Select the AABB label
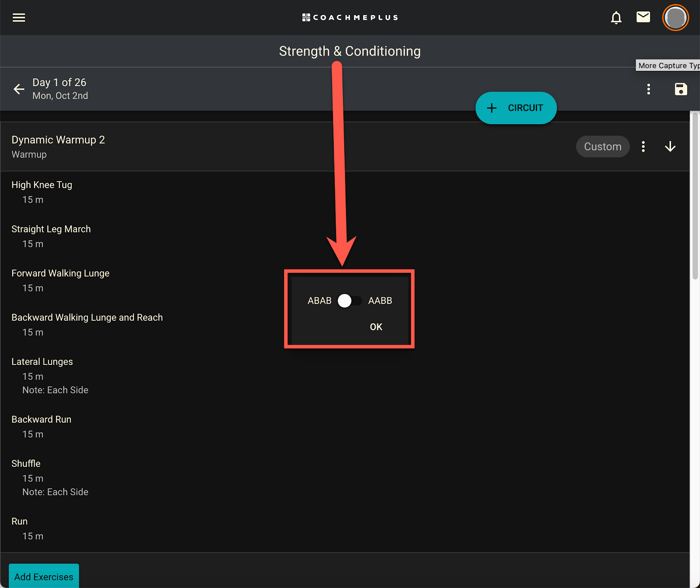This screenshot has width=700, height=588. click(x=380, y=301)
